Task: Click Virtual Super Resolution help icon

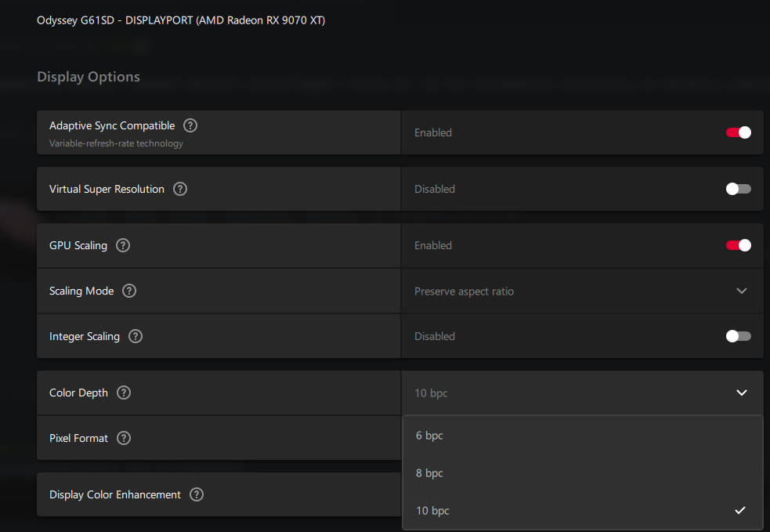Action: coord(180,189)
